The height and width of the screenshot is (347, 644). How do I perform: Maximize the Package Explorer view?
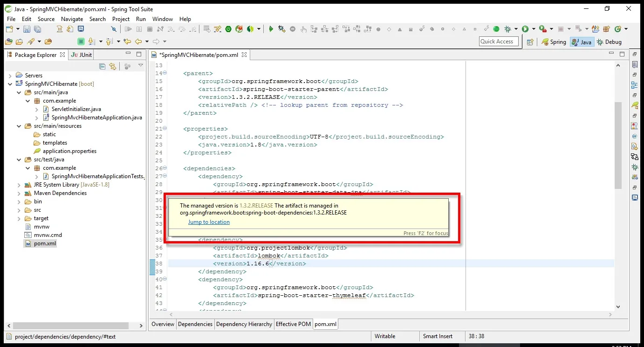pos(138,54)
